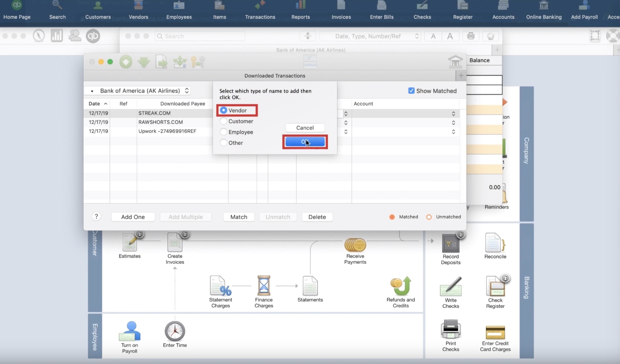Open the Date, Type, Number/Ref sort dropdown
The width and height of the screenshot is (620, 364).
tap(370, 36)
